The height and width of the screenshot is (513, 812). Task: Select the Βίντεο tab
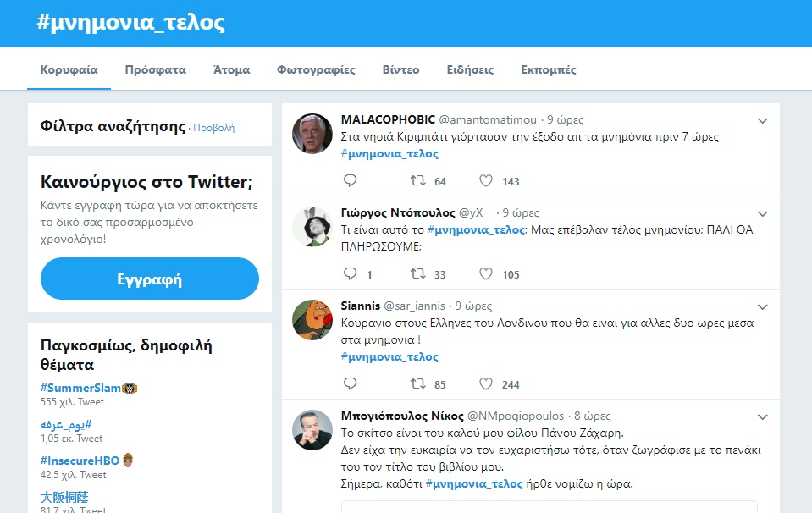(400, 69)
